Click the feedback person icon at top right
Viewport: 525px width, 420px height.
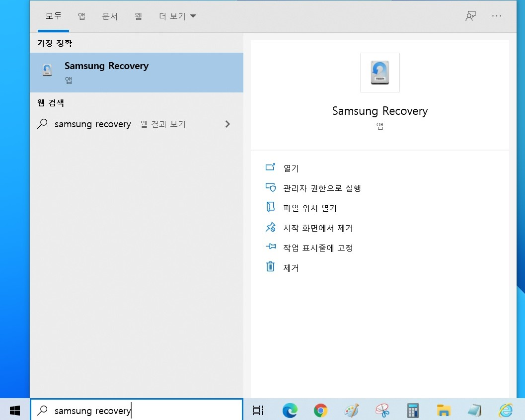(x=470, y=16)
